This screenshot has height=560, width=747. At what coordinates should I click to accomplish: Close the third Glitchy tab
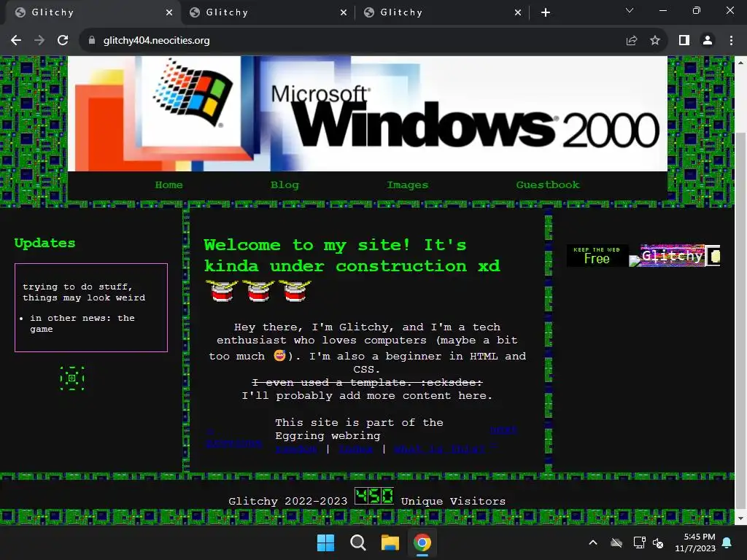[518, 12]
